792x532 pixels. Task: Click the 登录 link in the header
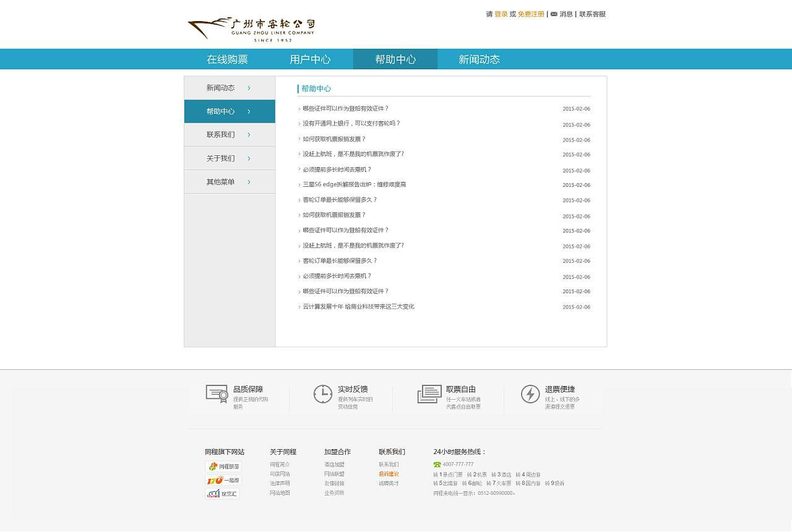(501, 14)
